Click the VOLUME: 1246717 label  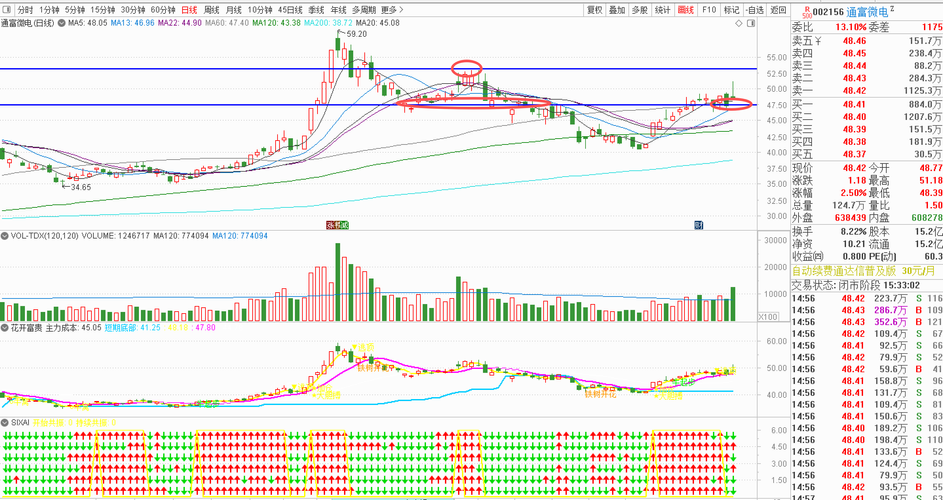pyautogui.click(x=116, y=236)
